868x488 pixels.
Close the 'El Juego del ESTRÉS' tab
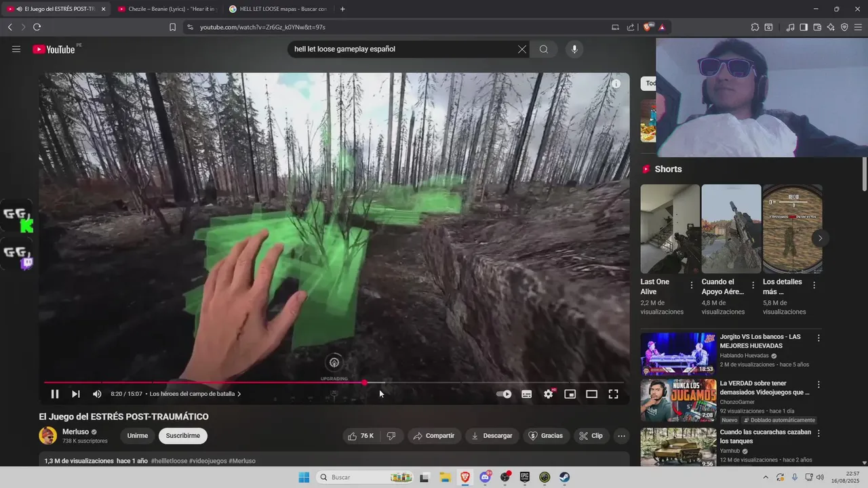(x=104, y=9)
